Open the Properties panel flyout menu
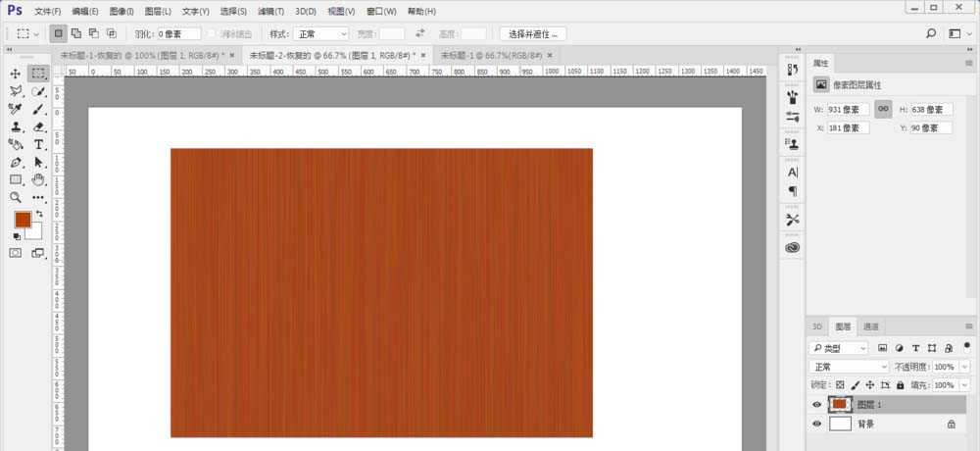This screenshot has width=980, height=451. click(x=969, y=63)
